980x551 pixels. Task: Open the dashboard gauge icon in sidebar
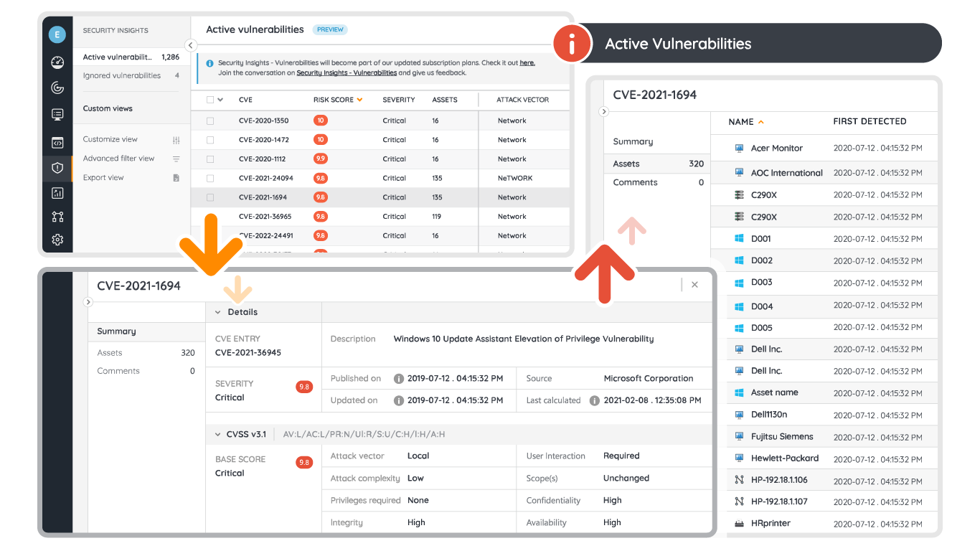coord(57,62)
